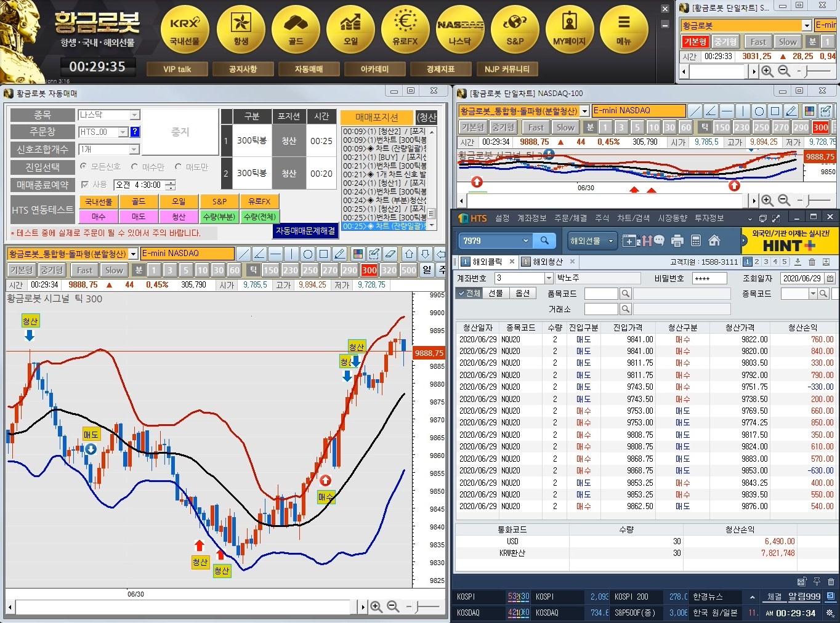The height and width of the screenshot is (623, 840).
Task: Open the 차트/검색 menu in HTS
Action: tap(633, 218)
